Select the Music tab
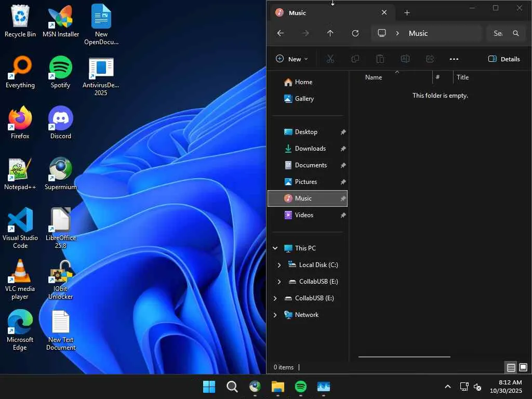 click(x=332, y=13)
